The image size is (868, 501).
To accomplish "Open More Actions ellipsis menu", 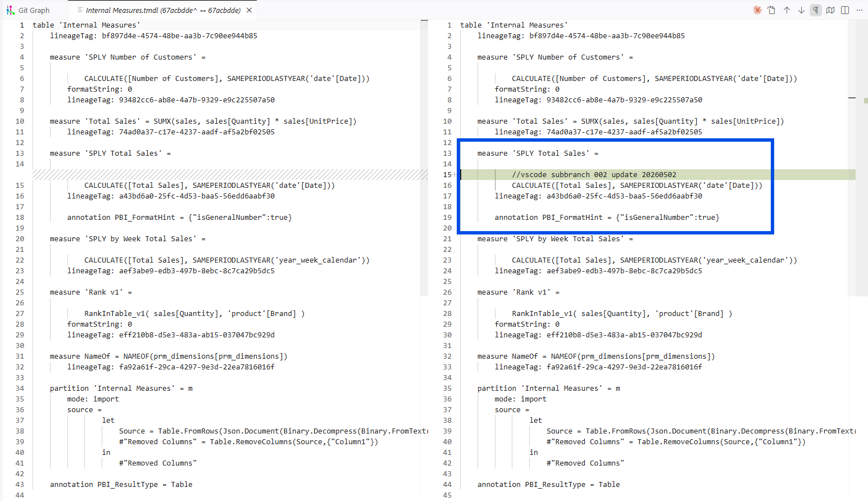I will coord(860,10).
